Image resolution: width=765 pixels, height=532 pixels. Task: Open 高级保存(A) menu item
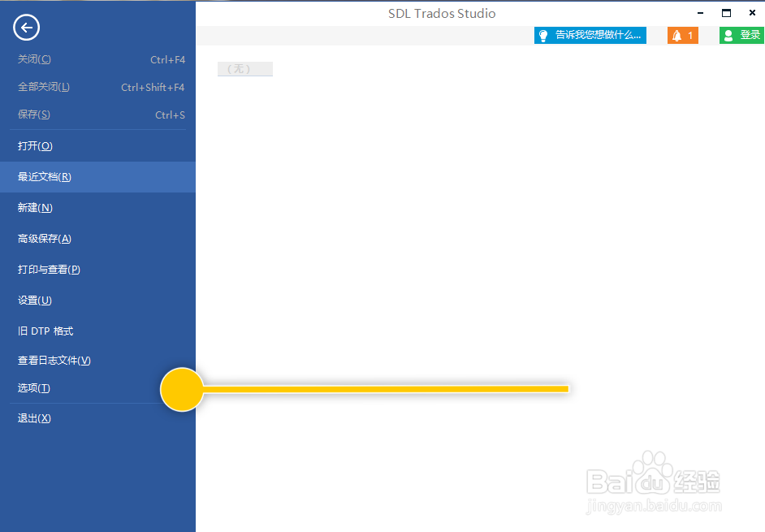tap(97, 239)
